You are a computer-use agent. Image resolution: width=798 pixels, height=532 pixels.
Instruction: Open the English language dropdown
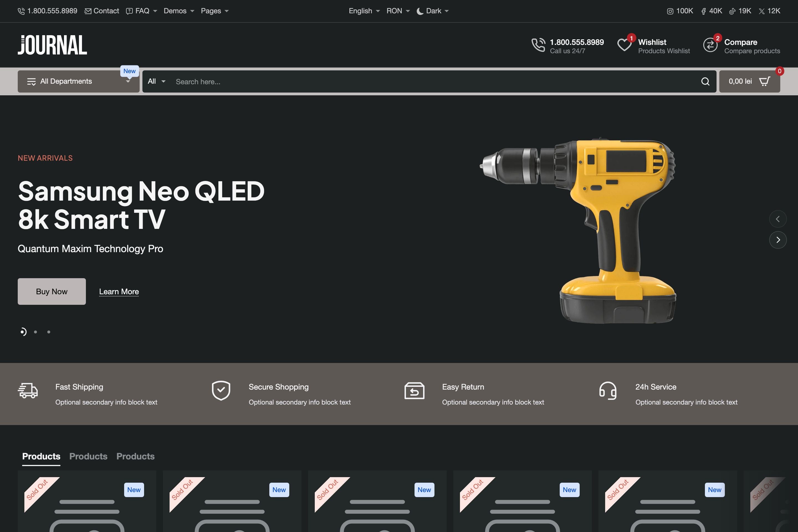click(x=364, y=11)
